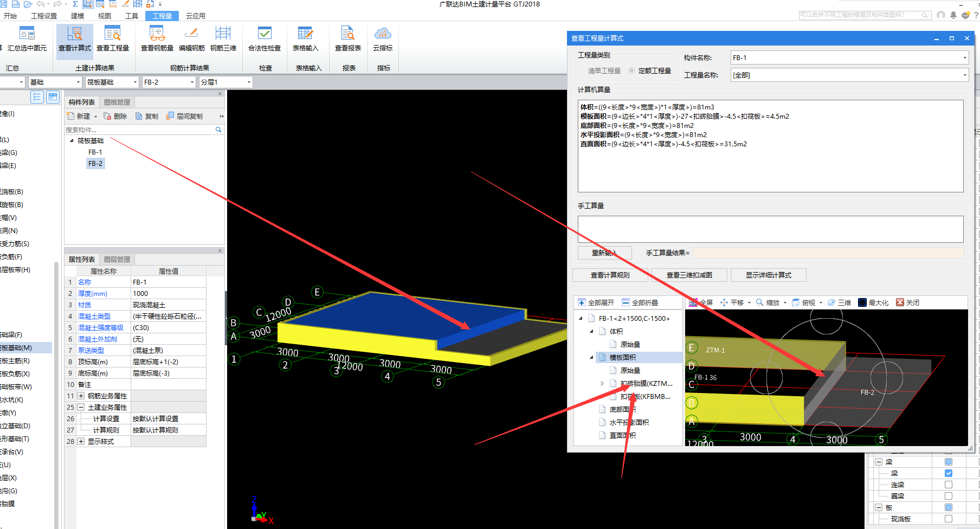Click 重新输入 button

click(x=604, y=253)
